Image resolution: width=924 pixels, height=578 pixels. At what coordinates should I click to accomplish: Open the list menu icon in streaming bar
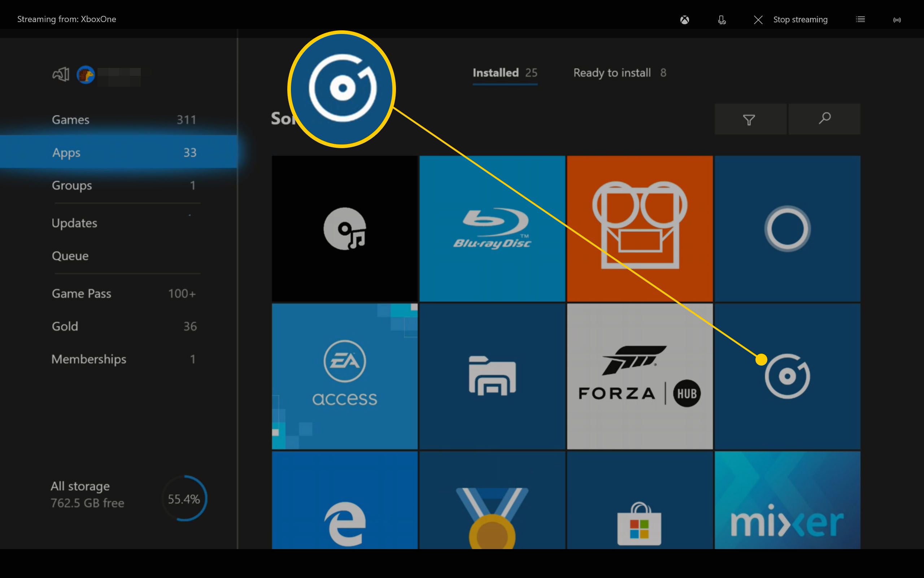coord(860,19)
